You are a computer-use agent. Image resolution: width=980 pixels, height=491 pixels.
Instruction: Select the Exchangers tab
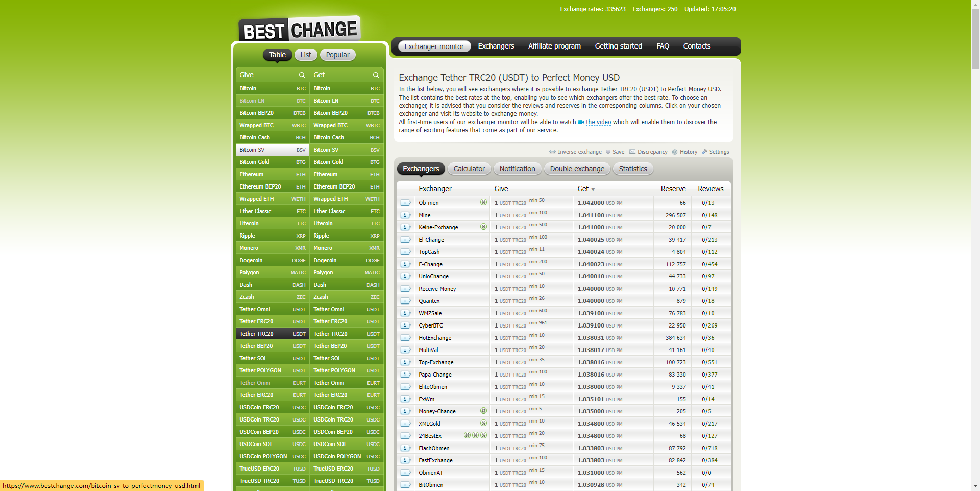[421, 169]
